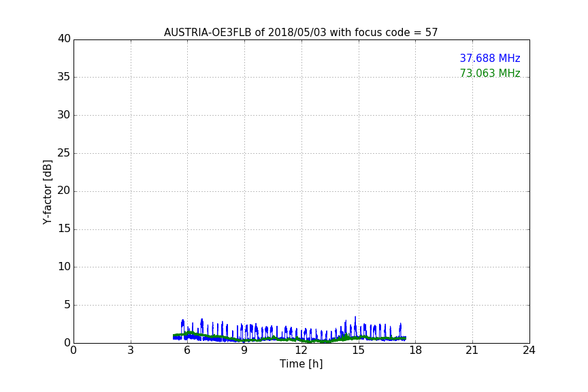
Task: Click x-axis tick value 21
Action: [472, 350]
